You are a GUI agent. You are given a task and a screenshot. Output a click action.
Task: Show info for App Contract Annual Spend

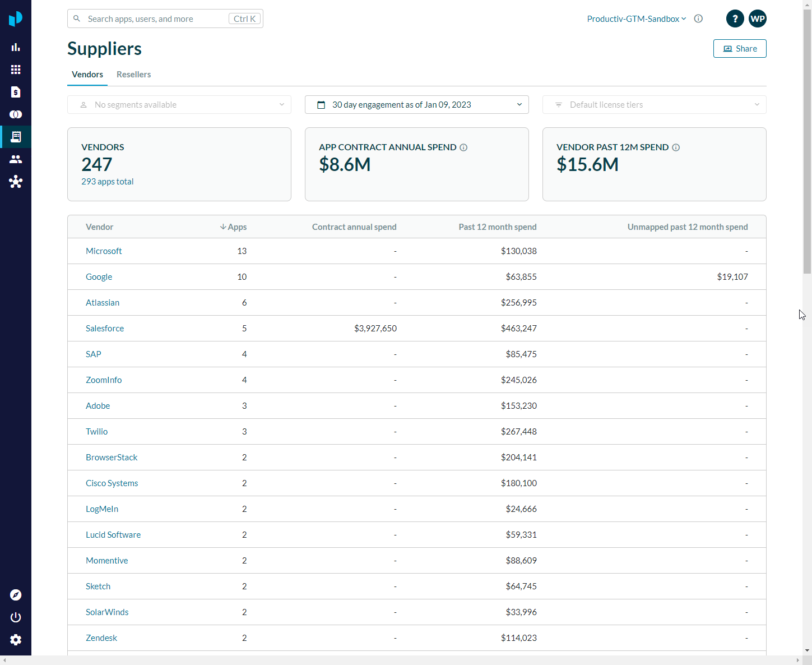463,147
